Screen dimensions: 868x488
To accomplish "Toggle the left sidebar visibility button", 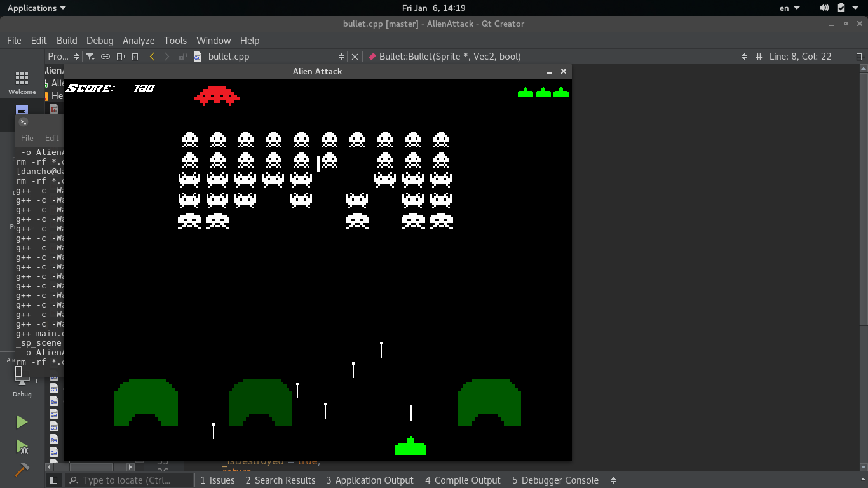I will 54,480.
